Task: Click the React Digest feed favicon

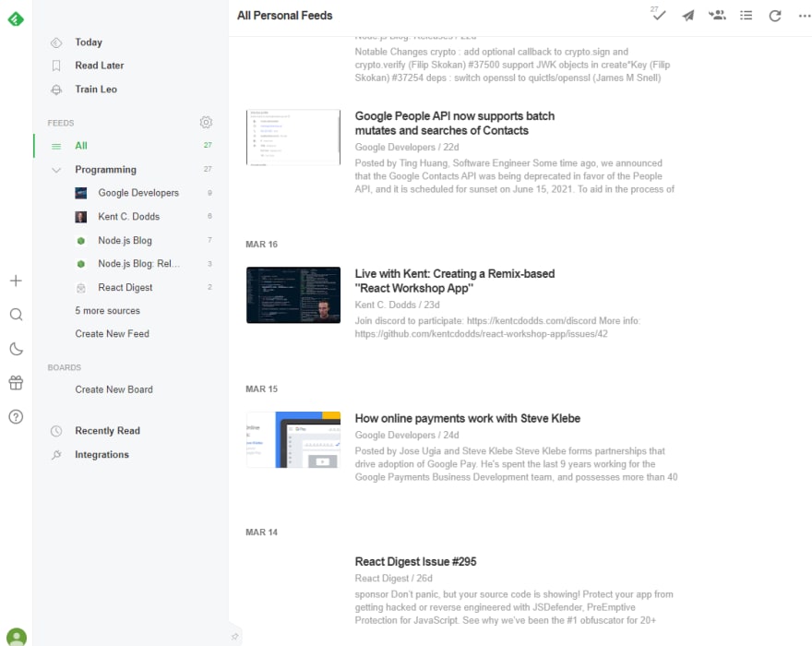Action: (x=81, y=288)
